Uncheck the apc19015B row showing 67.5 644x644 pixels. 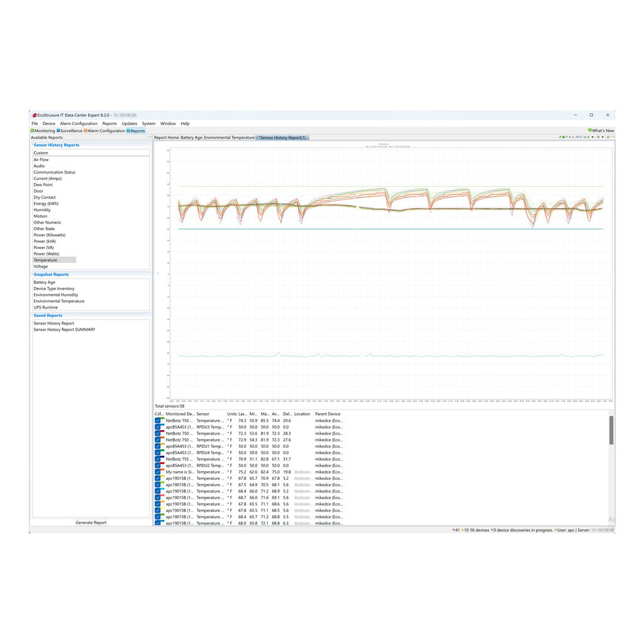coord(158,485)
